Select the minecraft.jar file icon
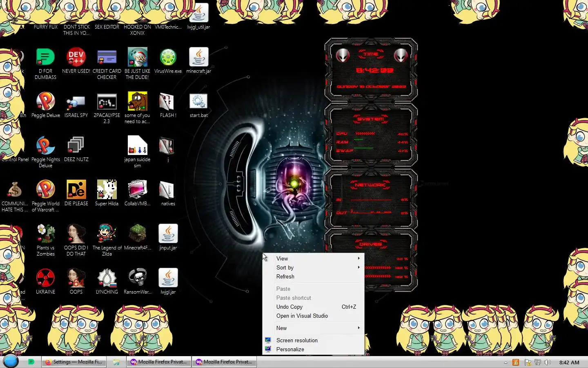 point(198,57)
